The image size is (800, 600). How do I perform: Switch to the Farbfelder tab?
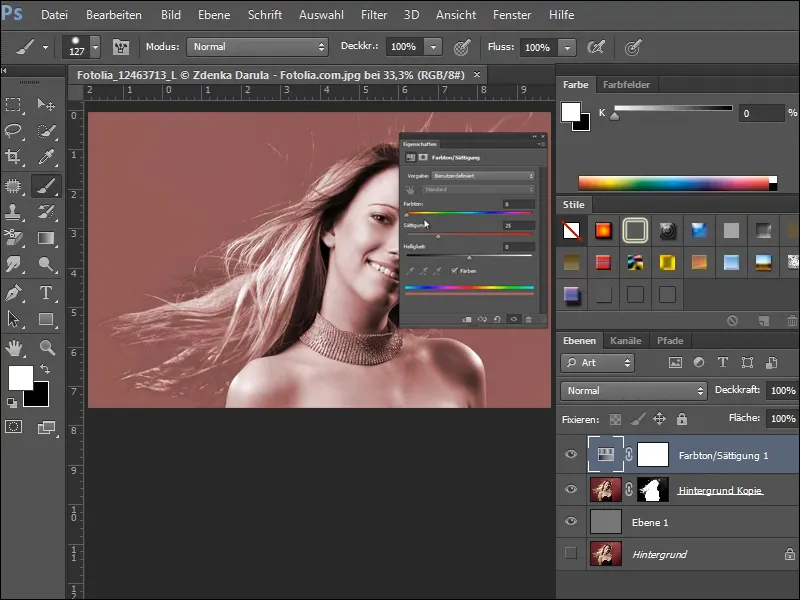point(626,85)
